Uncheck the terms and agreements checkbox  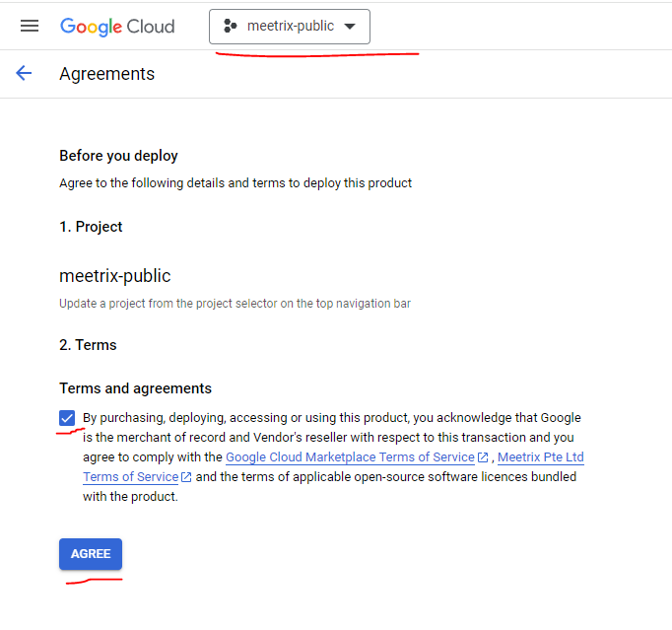[67, 418]
